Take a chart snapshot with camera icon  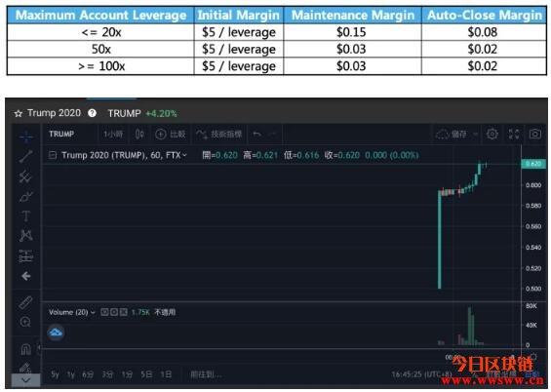point(535,134)
